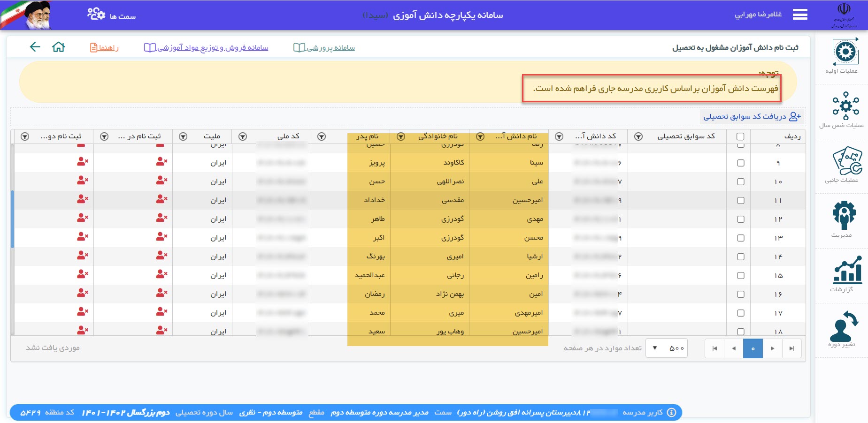Open the عملیات ضمن سال sidebar icon
The image size is (868, 423).
tap(845, 106)
